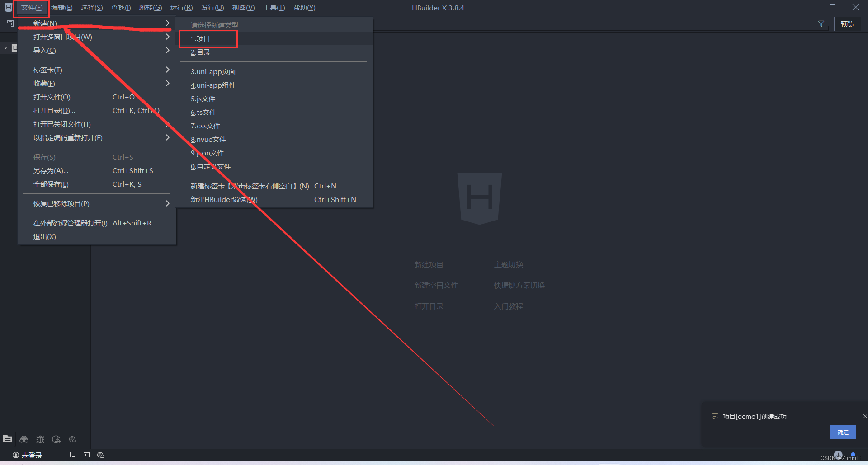Select 7.css文件 option
This screenshot has height=465, width=868.
click(274, 126)
